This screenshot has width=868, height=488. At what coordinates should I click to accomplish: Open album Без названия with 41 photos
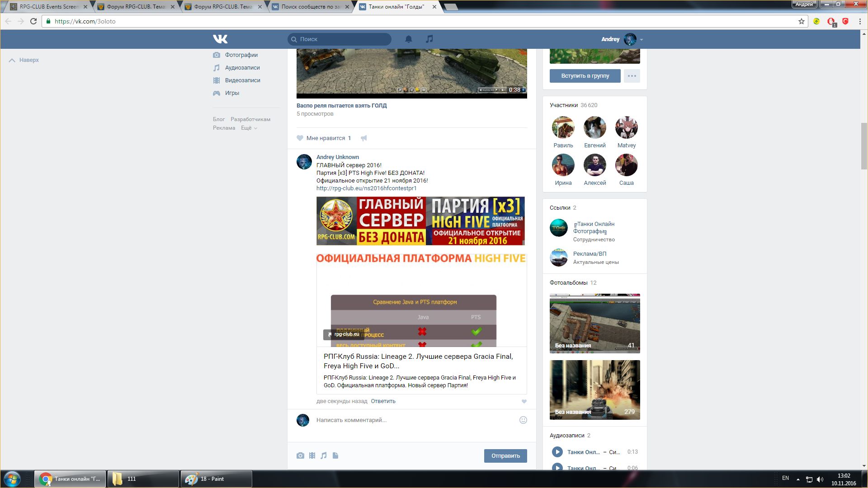tap(595, 324)
